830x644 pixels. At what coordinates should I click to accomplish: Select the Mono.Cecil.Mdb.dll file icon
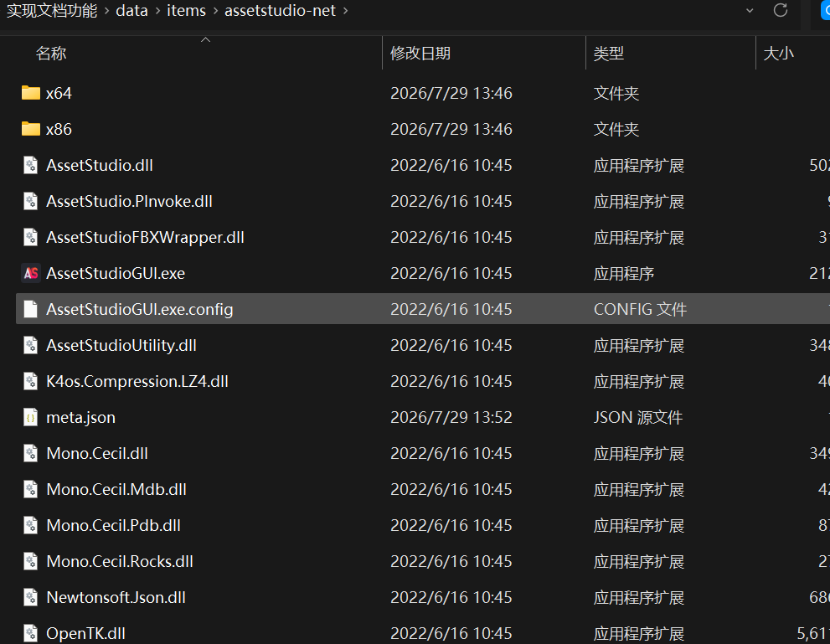31,489
